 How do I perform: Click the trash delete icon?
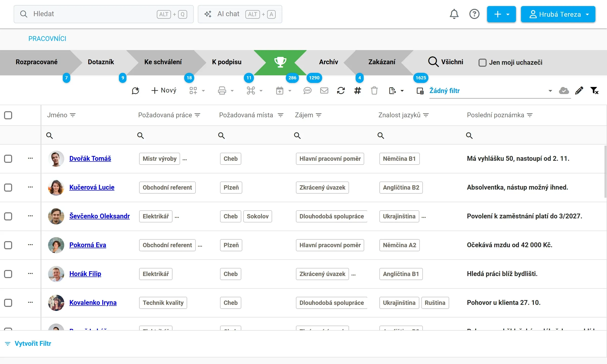pyautogui.click(x=374, y=90)
